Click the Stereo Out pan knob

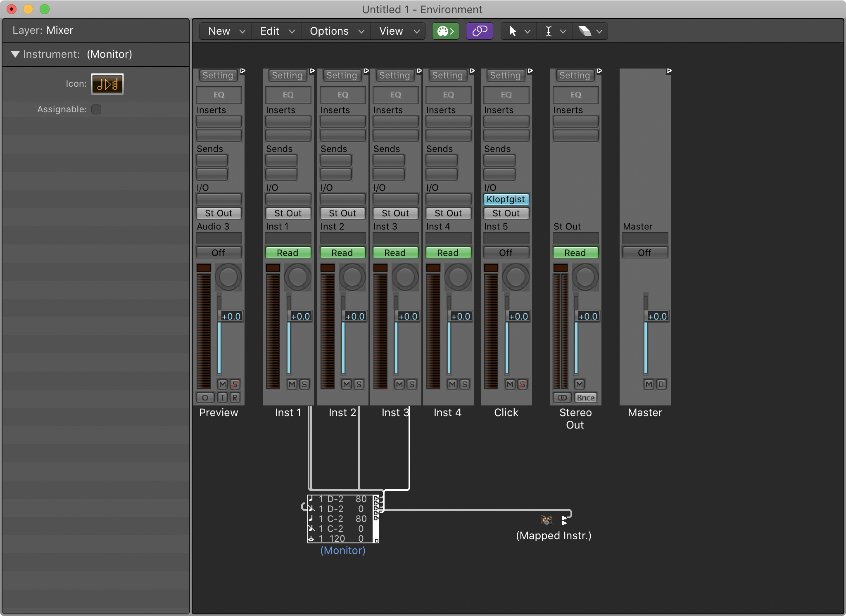click(x=585, y=277)
